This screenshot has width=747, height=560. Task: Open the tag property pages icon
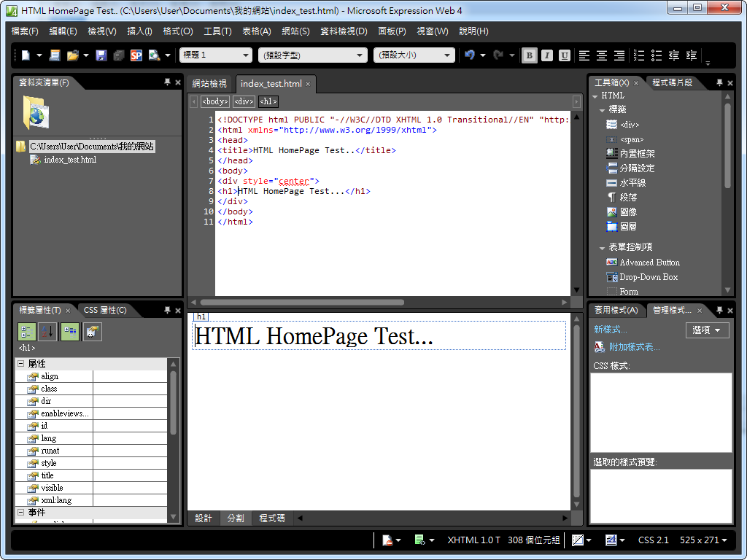[92, 332]
